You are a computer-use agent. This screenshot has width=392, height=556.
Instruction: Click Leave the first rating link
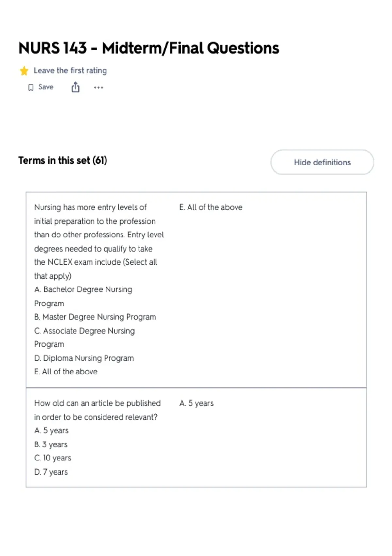tap(70, 70)
